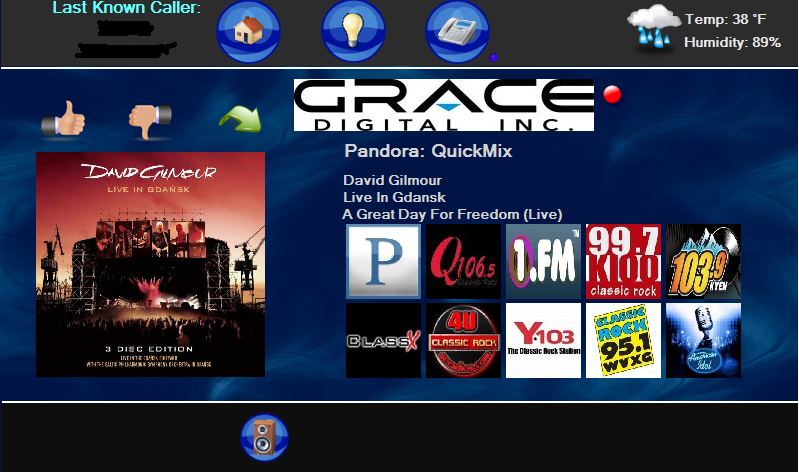Select the 103.9 KYEN station preset

click(x=704, y=261)
